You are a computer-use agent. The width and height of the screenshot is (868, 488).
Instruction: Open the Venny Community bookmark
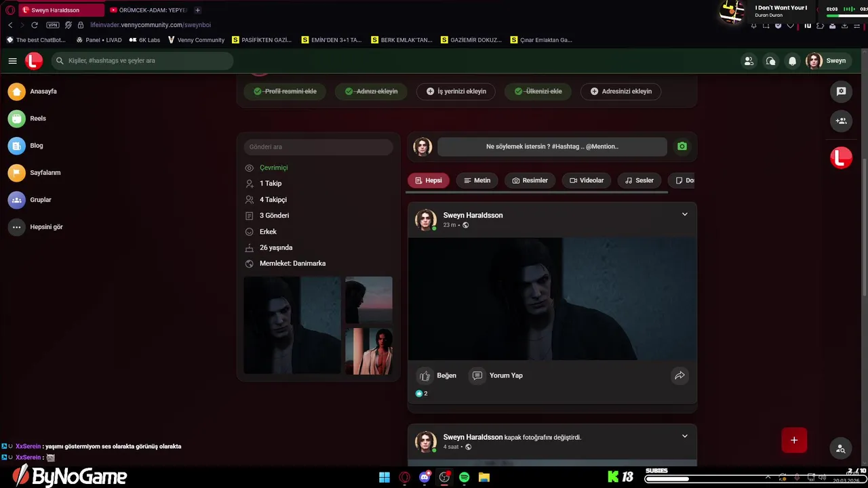pyautogui.click(x=196, y=40)
